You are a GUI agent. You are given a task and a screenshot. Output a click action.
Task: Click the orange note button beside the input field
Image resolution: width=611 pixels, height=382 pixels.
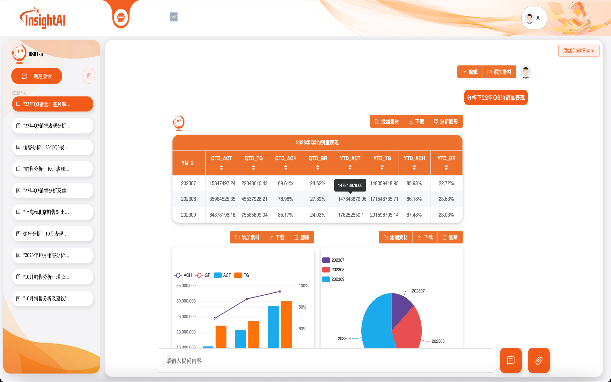click(x=510, y=360)
